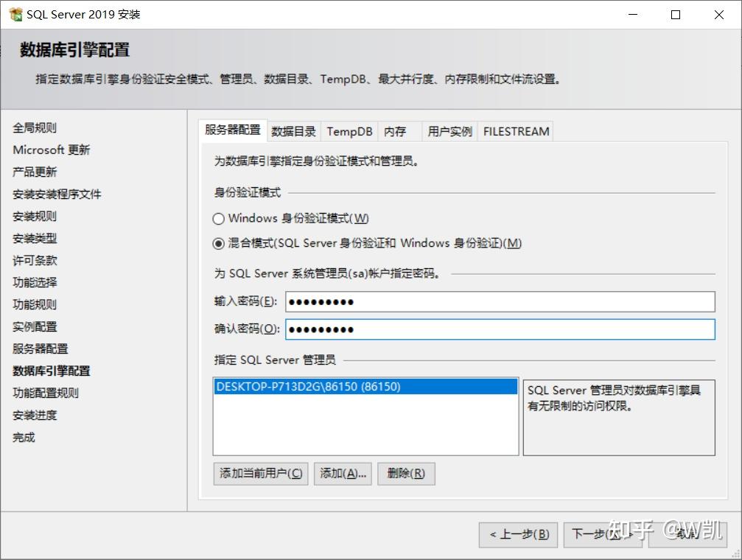Click bold 数据库引擎配置 step in sidebar
Viewport: 742px width, 560px height.
pos(51,371)
